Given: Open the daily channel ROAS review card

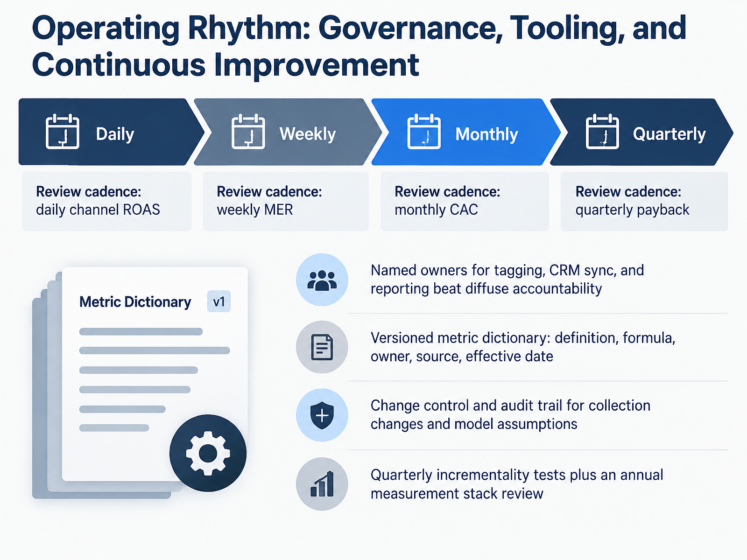Looking at the screenshot, I should tap(107, 201).
